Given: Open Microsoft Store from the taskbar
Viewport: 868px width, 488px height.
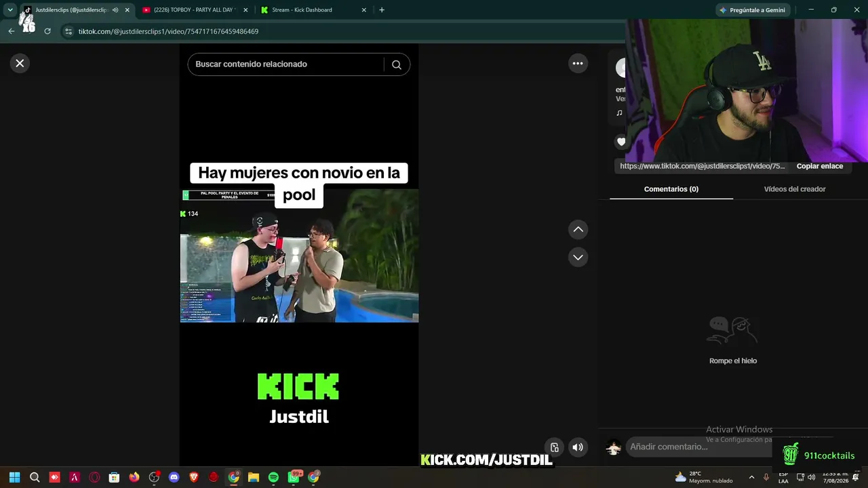Looking at the screenshot, I should (x=114, y=477).
